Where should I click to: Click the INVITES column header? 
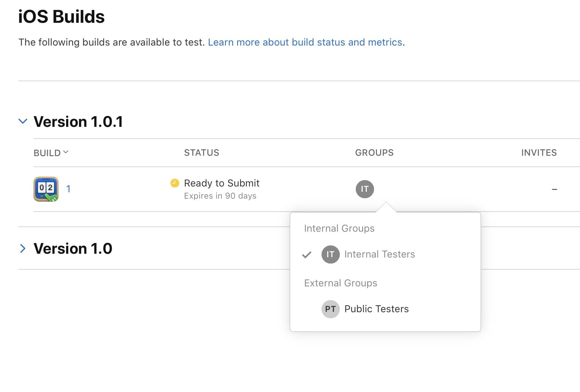(539, 153)
